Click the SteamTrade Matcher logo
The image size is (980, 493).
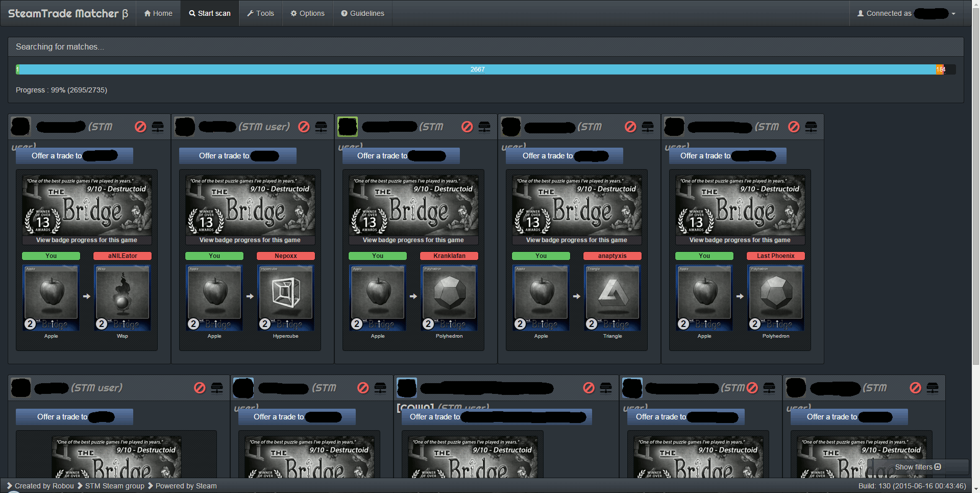tap(68, 13)
